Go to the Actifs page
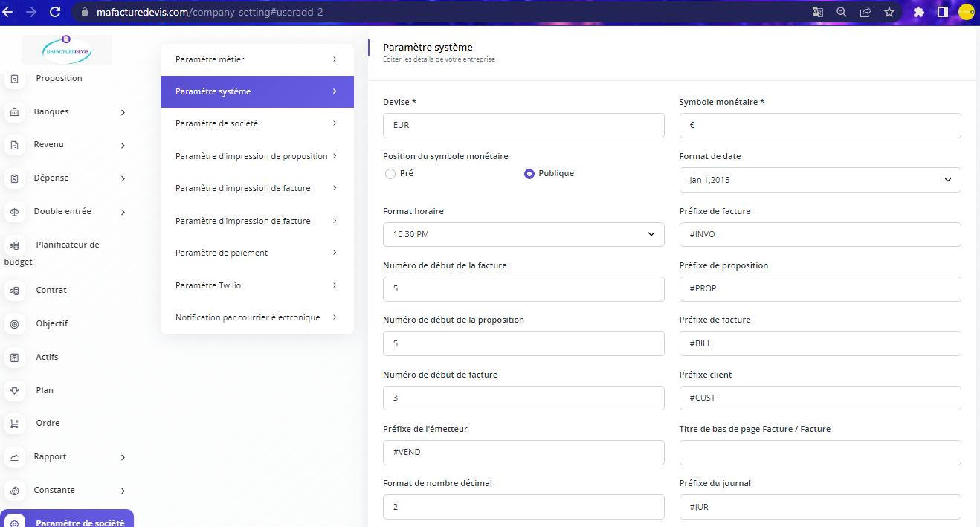The height and width of the screenshot is (527, 980). click(x=47, y=357)
